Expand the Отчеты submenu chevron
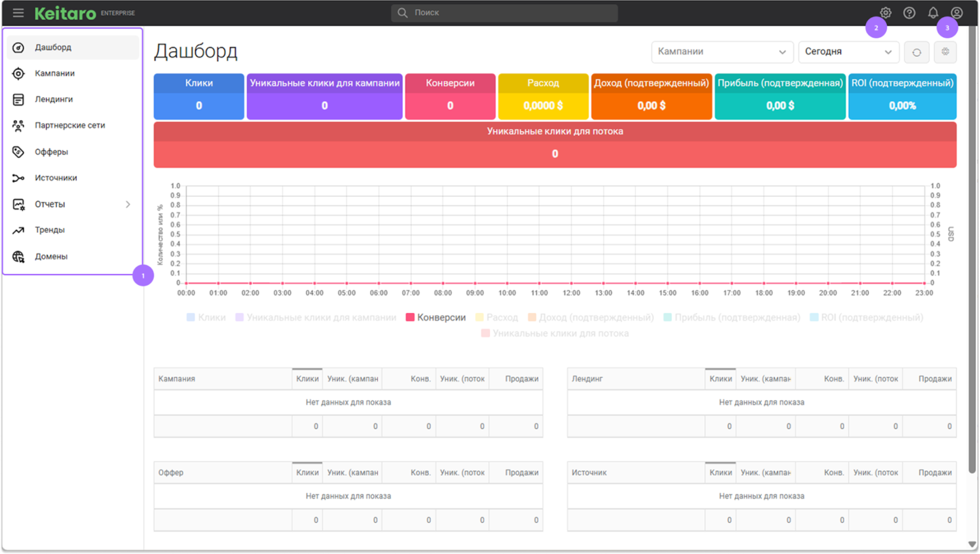 (x=128, y=204)
